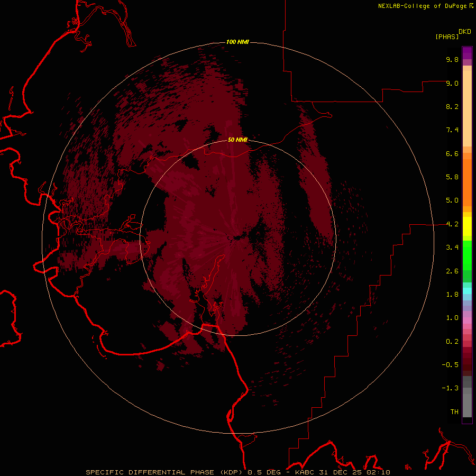Click the [PHAS] legend heading
This screenshot has height=476, width=476.
[447, 36]
